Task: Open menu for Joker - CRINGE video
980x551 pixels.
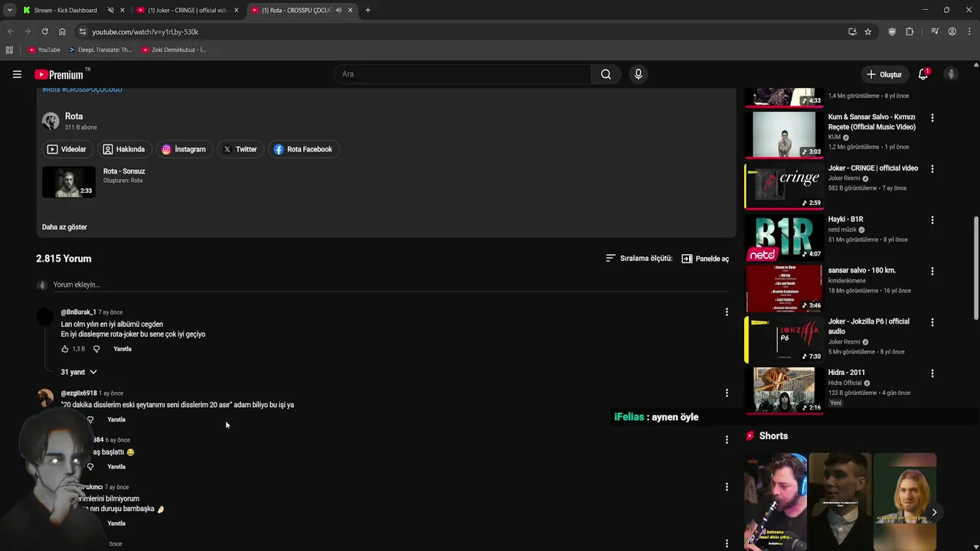Action: [x=932, y=168]
